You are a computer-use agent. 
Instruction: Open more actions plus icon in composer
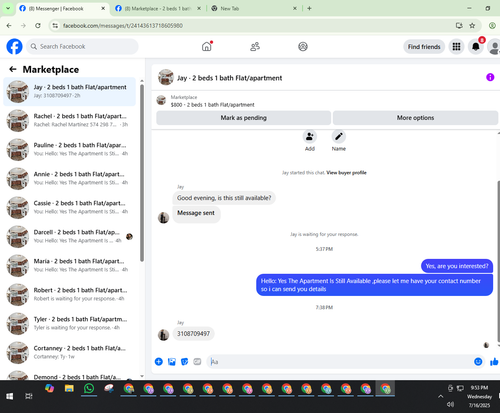click(x=159, y=362)
